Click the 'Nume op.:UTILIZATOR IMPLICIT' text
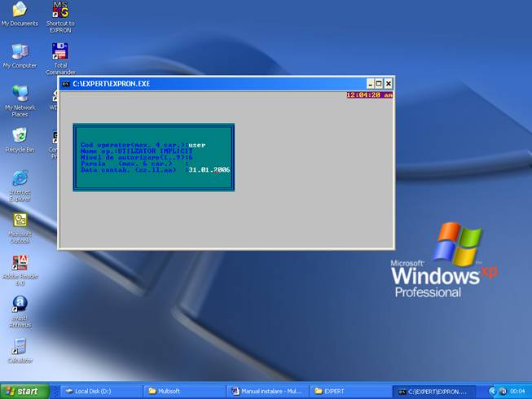The image size is (532, 399). 137,151
